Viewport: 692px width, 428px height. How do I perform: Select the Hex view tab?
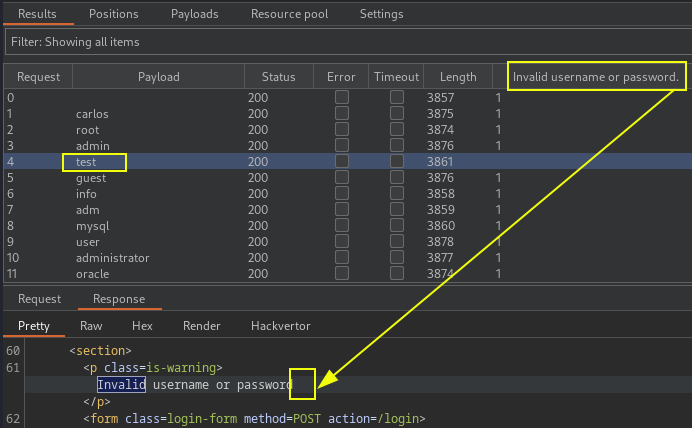[x=142, y=326]
